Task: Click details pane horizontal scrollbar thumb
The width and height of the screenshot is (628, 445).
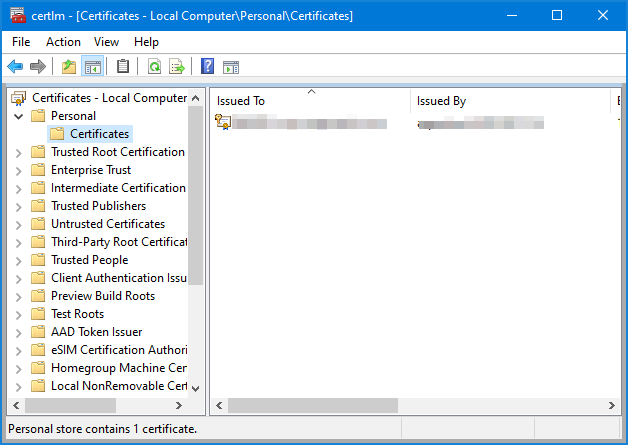Action: (x=313, y=405)
